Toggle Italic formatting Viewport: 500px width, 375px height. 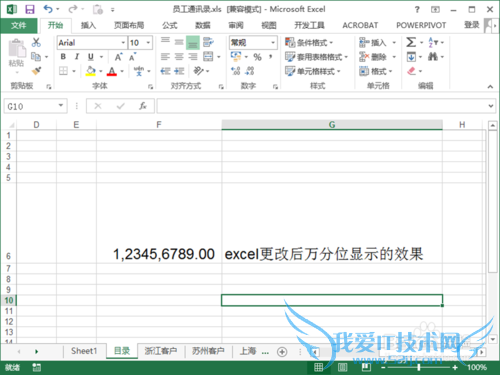(x=77, y=57)
